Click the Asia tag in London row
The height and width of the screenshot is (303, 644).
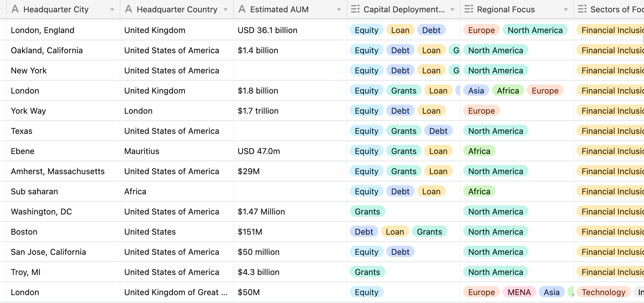pos(476,91)
